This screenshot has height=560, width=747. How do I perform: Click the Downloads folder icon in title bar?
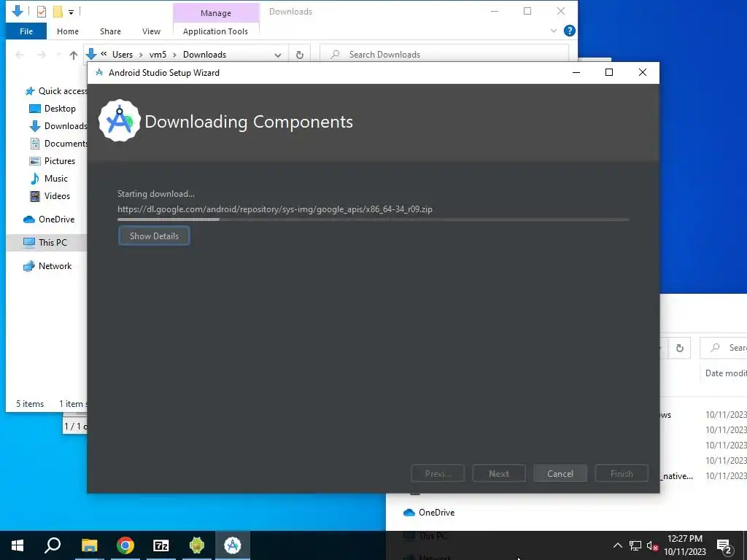18,11
